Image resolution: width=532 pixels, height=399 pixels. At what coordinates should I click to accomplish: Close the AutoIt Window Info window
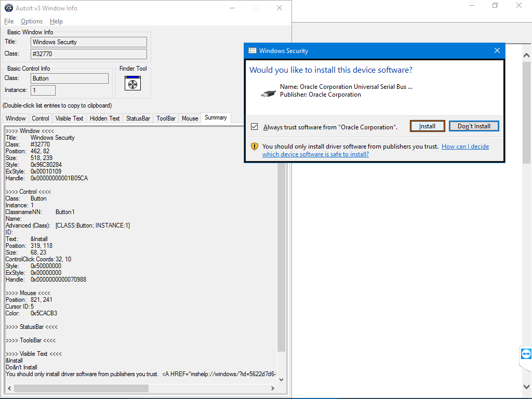coord(279,8)
